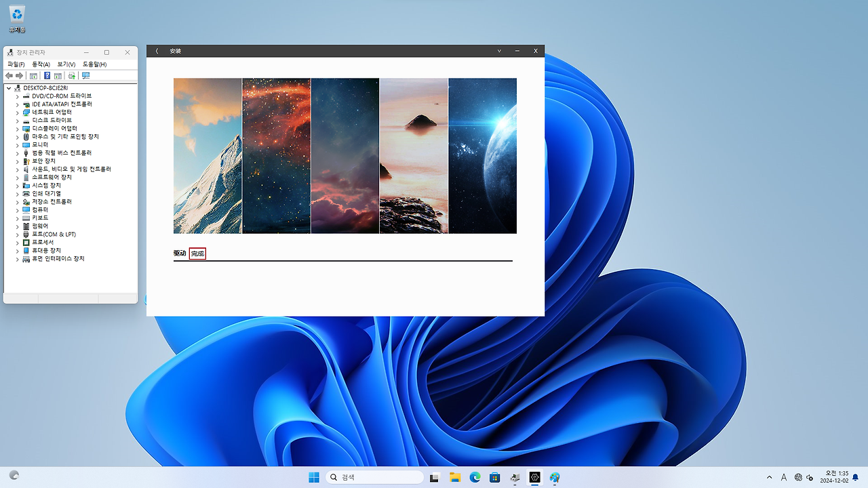
Task: Launch File Explorer from the taskbar
Action: (455, 477)
